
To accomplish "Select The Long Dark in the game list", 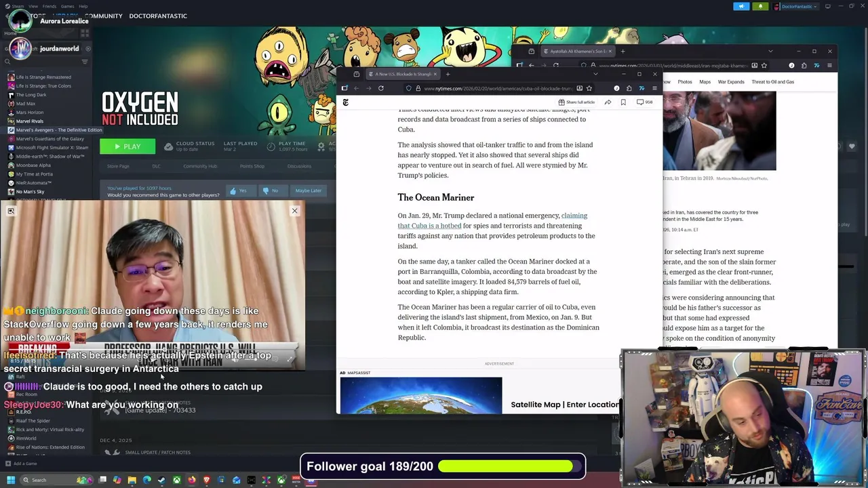I will [31, 95].
